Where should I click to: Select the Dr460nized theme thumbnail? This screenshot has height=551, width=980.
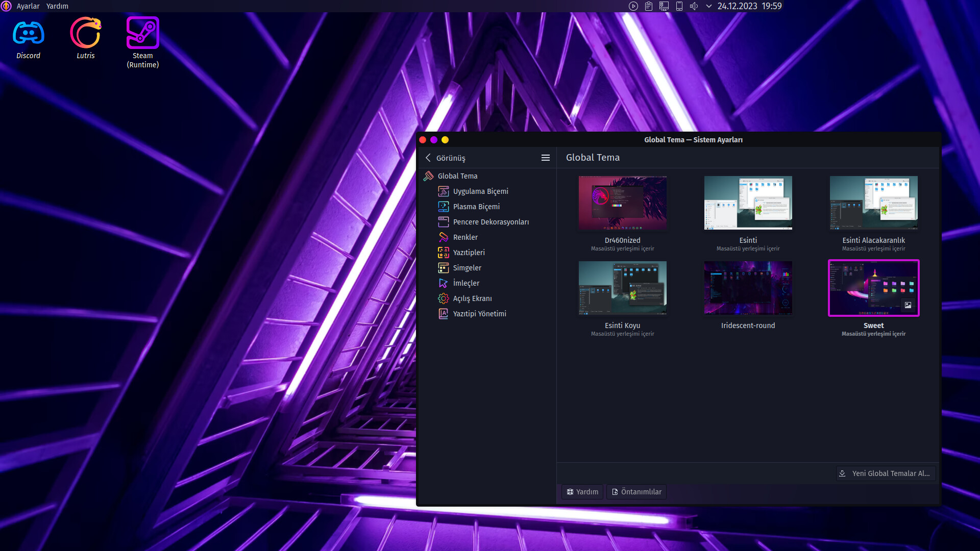click(622, 203)
